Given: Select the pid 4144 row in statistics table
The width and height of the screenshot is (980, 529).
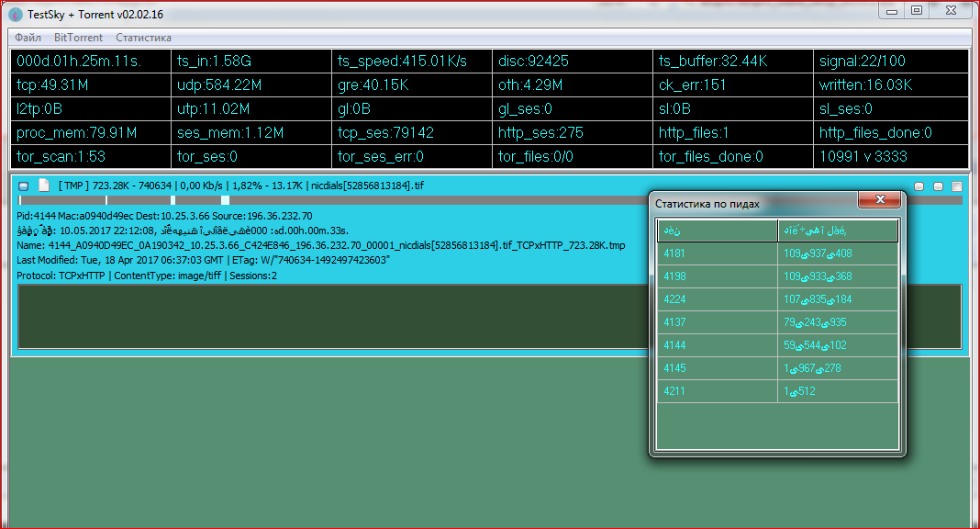Looking at the screenshot, I should click(x=717, y=345).
